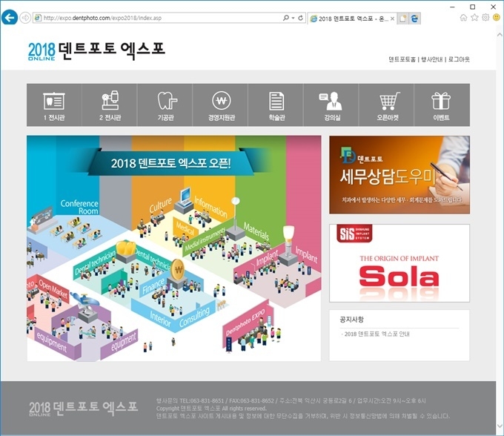This screenshot has width=504, height=436.
Task: Click the Culture section on the expo map
Action: [x=160, y=205]
